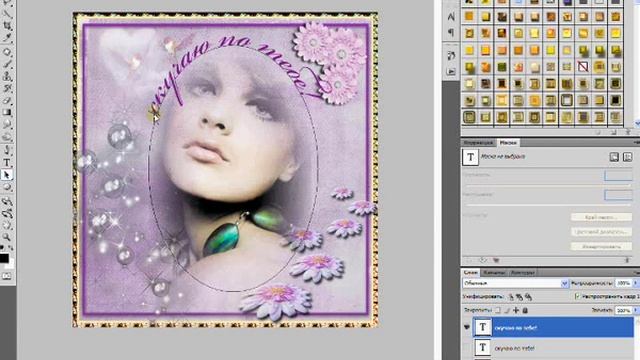Screen dimensions: 640x360
Task: Open the layer opacity slider arrow
Action: pos(635,283)
